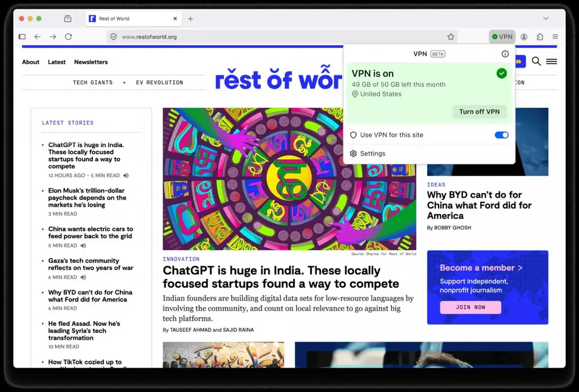Toggle the browser sidebar icon

click(22, 36)
